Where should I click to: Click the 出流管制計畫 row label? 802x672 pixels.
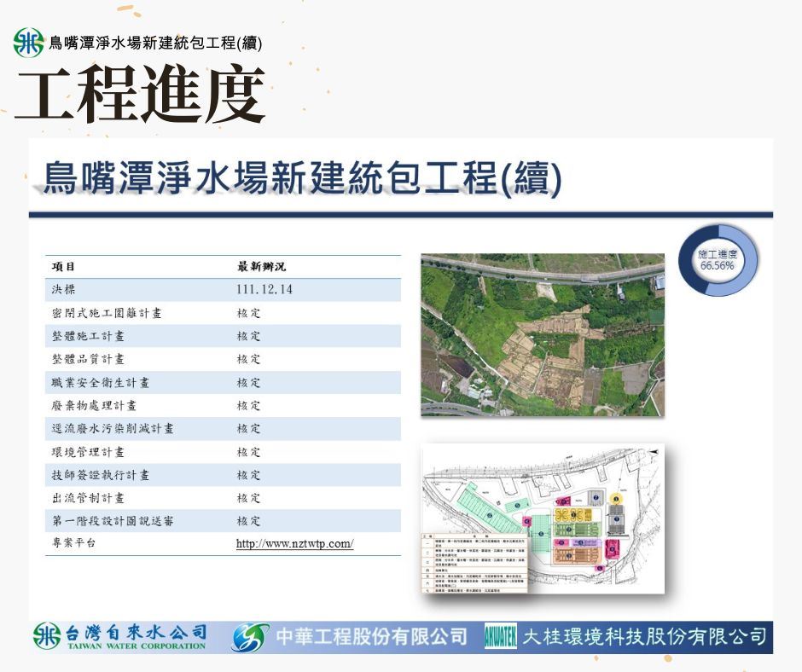coord(88,498)
